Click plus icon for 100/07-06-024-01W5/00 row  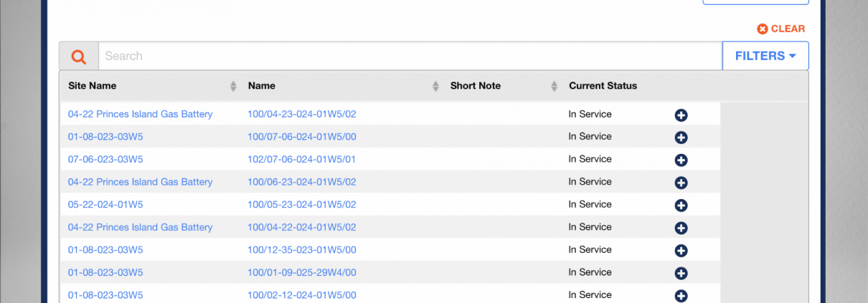(x=681, y=138)
